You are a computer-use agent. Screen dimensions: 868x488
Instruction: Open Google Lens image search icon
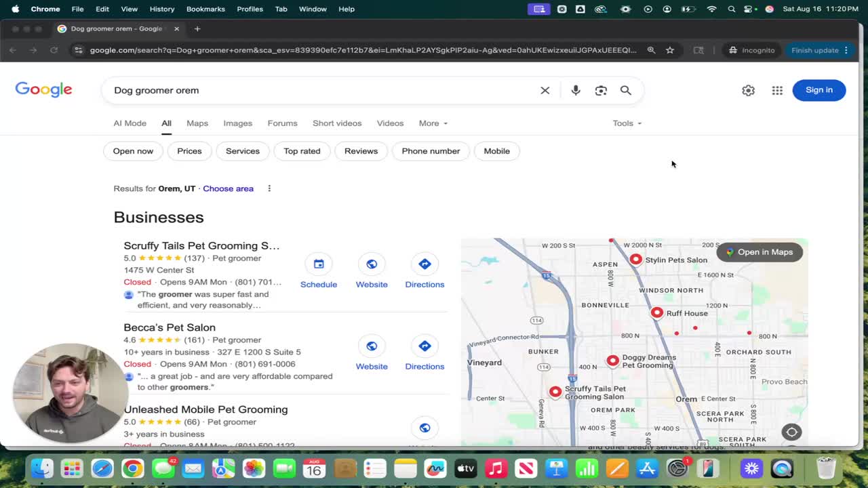(601, 90)
